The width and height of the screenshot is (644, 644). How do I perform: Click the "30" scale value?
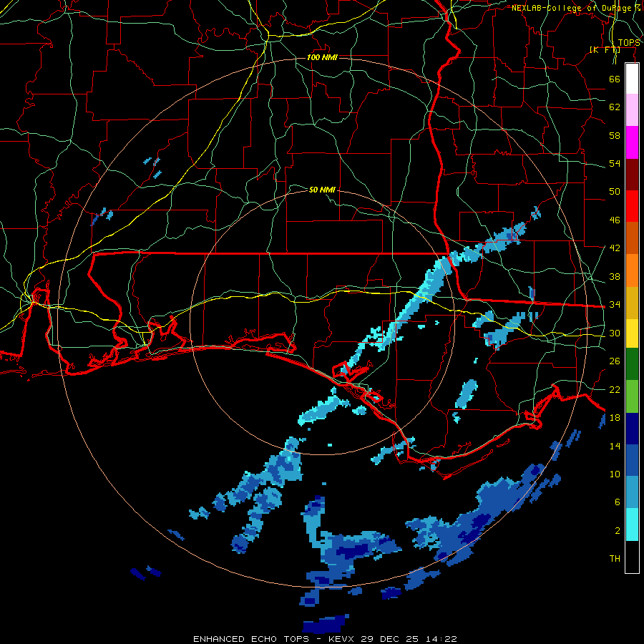coord(615,333)
